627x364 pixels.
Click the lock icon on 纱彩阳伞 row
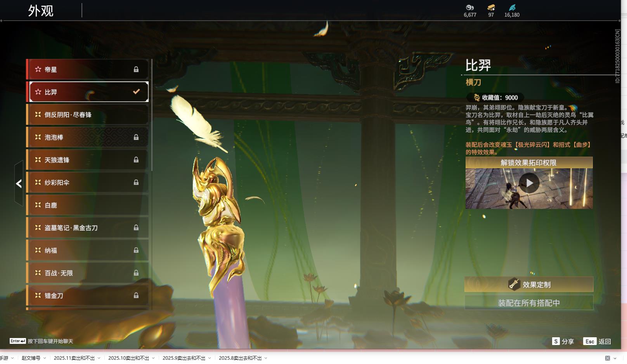(x=136, y=182)
